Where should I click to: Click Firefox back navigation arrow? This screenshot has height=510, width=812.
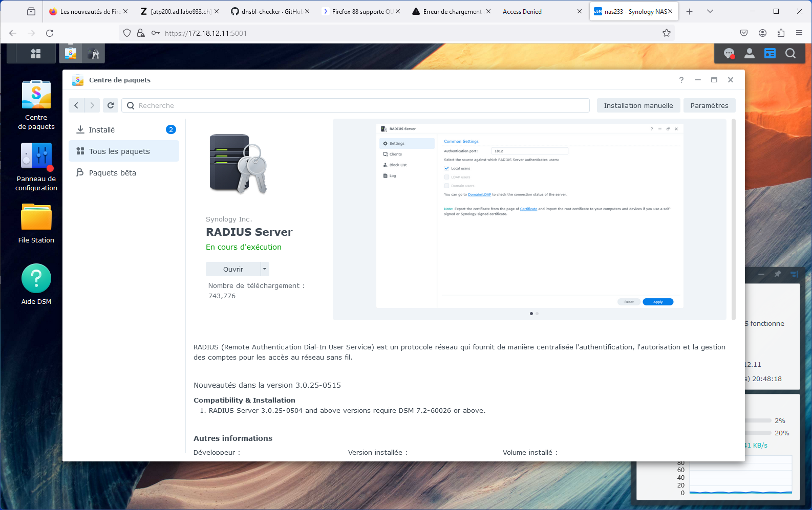tap(13, 33)
